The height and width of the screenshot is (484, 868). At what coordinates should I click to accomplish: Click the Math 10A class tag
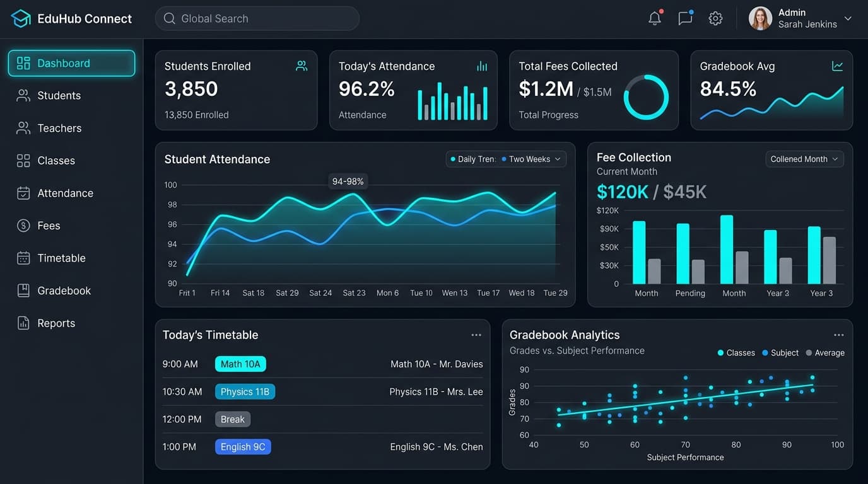click(240, 364)
